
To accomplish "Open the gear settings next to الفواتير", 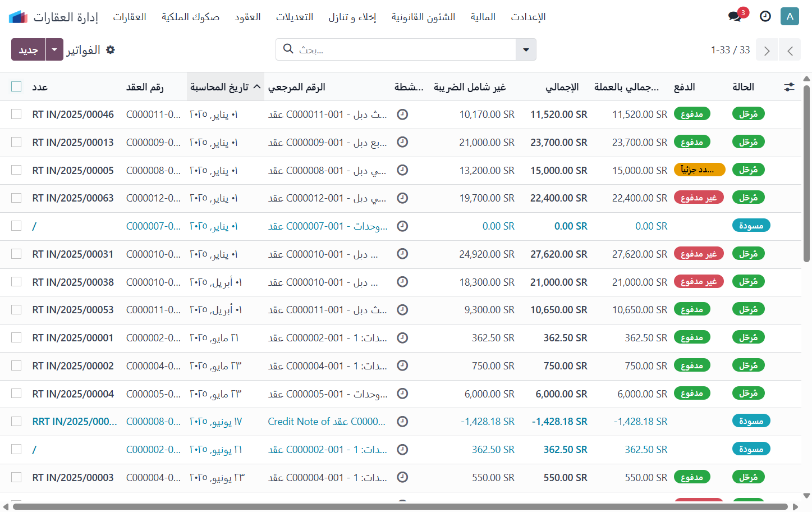I will click(111, 50).
